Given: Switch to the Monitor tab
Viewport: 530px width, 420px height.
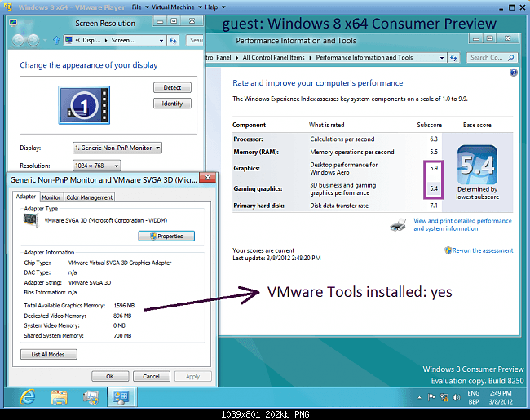Looking at the screenshot, I should click(x=51, y=197).
